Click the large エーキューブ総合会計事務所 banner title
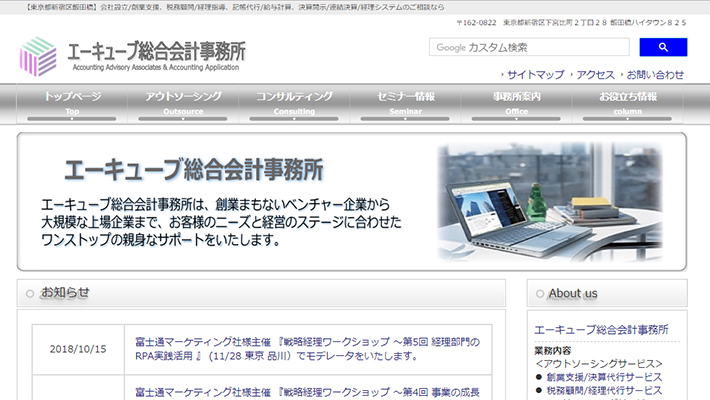The image size is (710, 400). (x=194, y=170)
